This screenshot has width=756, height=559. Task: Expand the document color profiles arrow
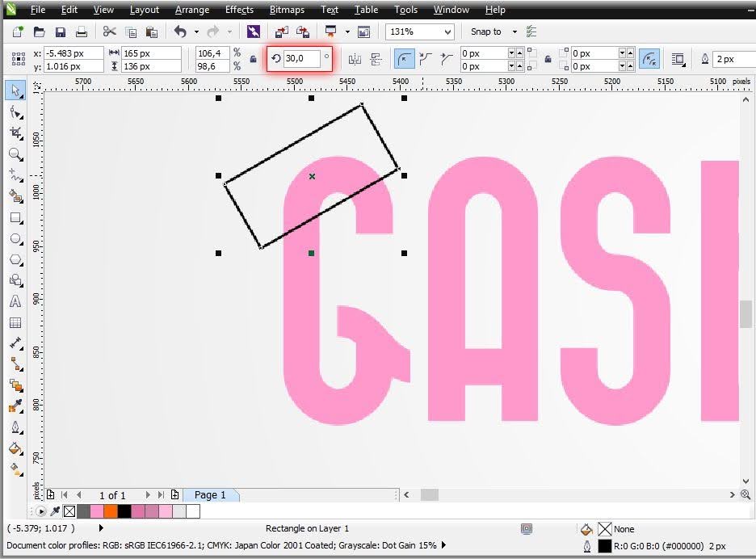click(x=443, y=545)
